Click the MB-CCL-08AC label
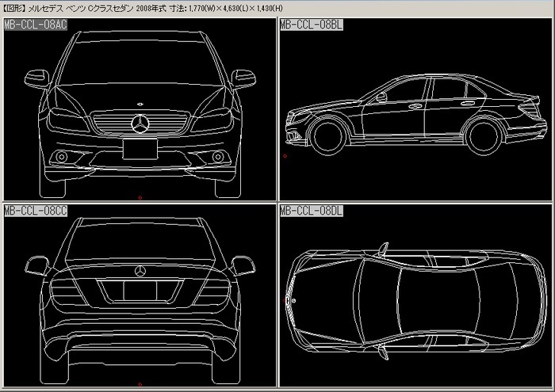Viewport: 555px width, 392px height. [36, 25]
